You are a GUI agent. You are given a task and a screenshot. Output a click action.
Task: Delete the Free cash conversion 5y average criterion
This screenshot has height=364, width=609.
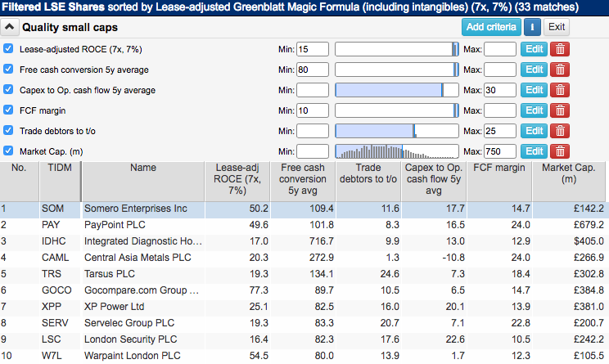pos(560,70)
